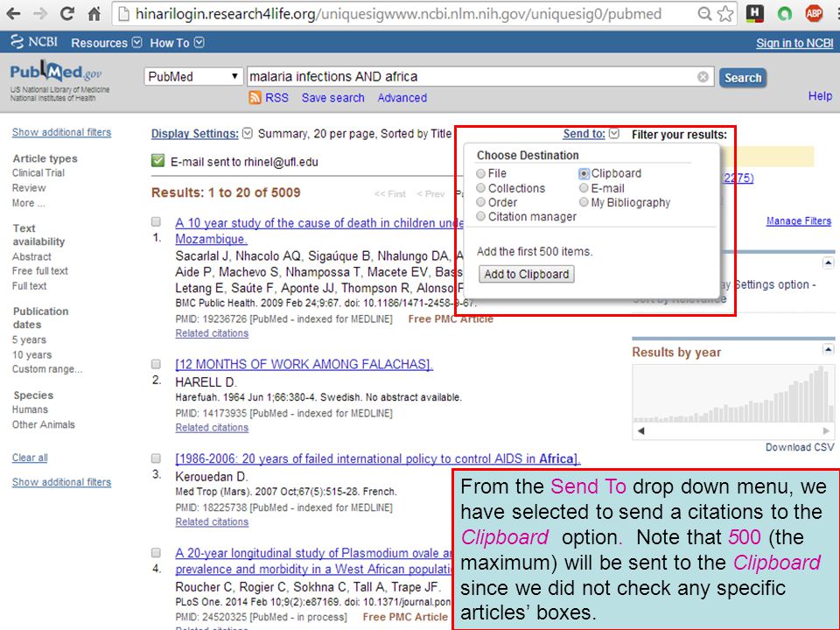The width and height of the screenshot is (840, 630).
Task: Open Resources in the NCBI bar
Action: [99, 43]
